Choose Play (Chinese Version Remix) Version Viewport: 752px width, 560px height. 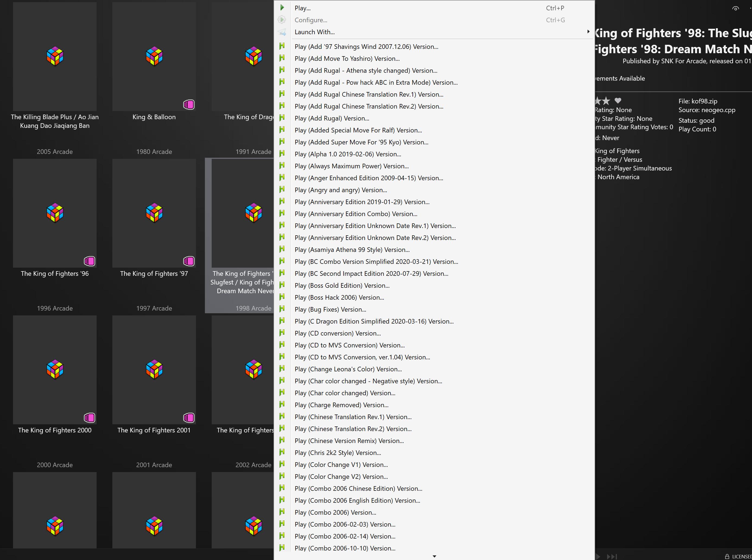[x=434, y=441]
